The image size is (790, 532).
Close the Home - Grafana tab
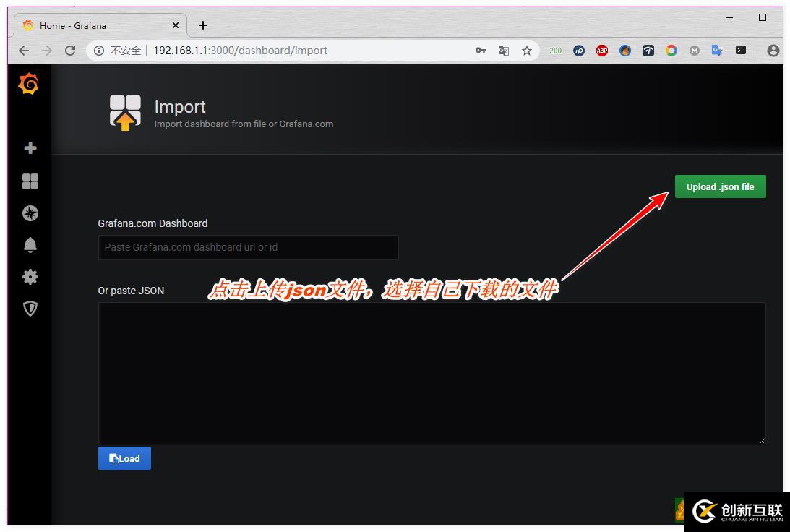(x=176, y=25)
